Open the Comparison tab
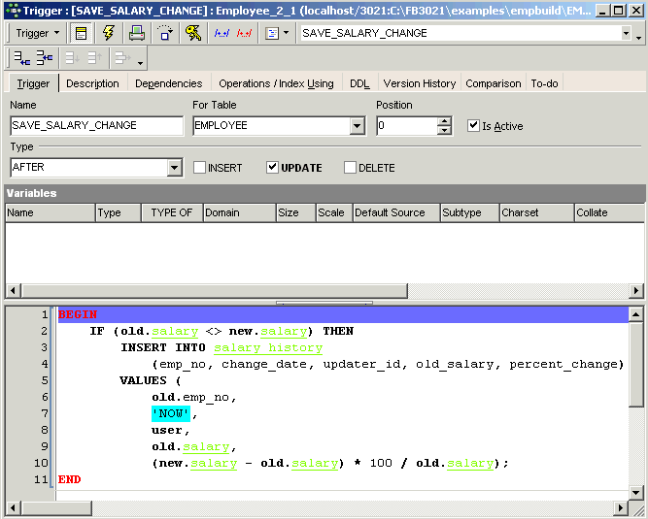 coord(493,83)
